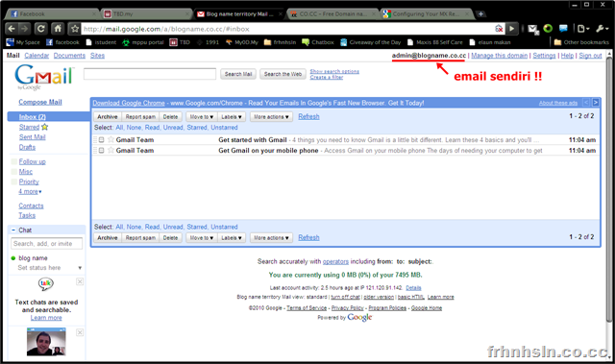Image resolution: width=615 pixels, height=364 pixels.
Task: Click the Sign out link
Action: 590,56
